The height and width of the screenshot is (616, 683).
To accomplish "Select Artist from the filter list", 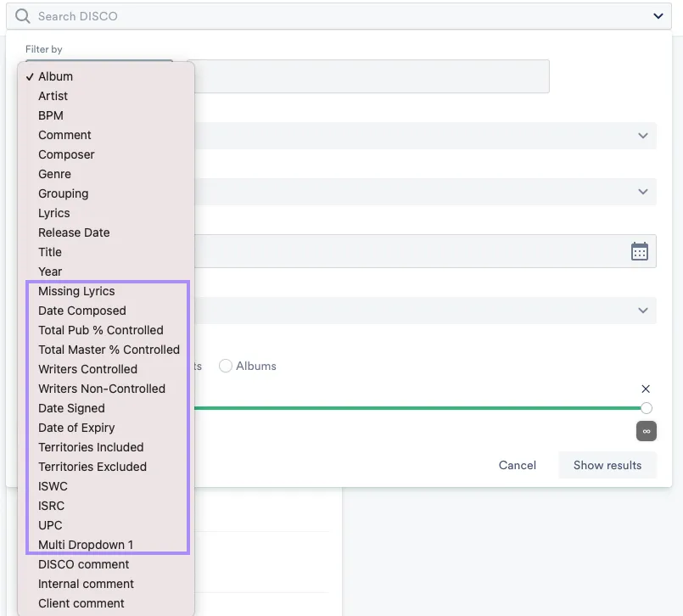I will pos(53,95).
